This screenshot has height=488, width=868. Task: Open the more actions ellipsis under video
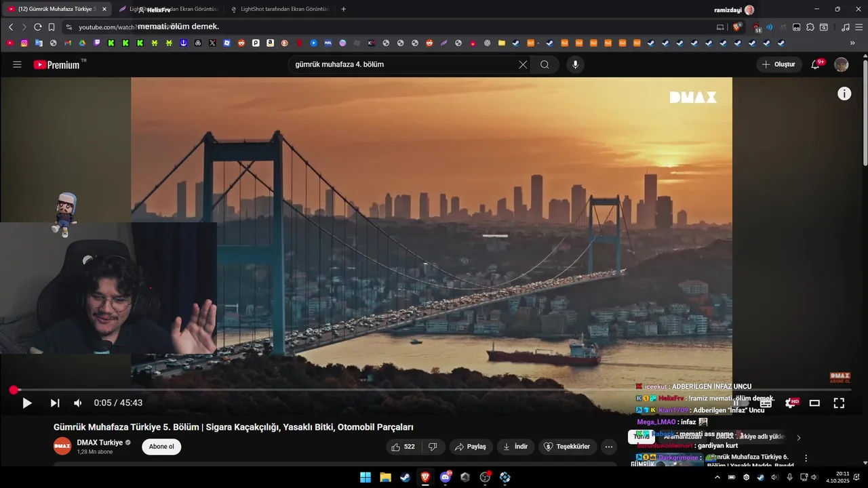[x=609, y=447]
